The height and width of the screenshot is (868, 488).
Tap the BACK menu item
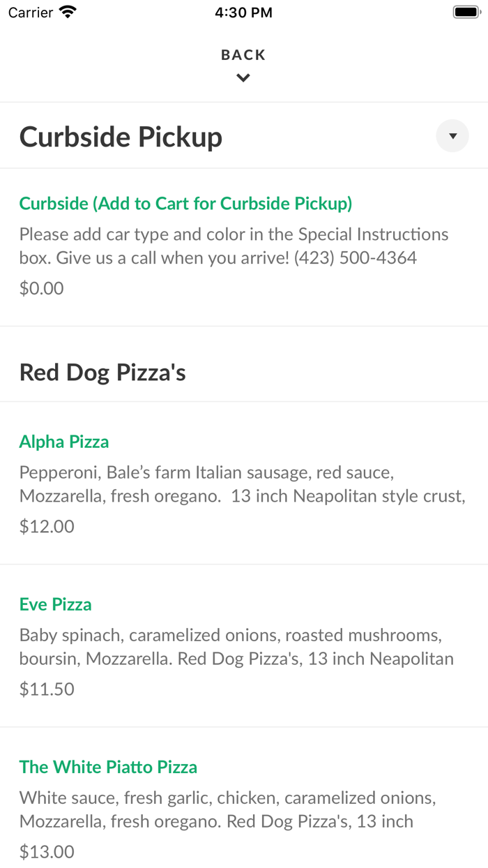pyautogui.click(x=243, y=54)
